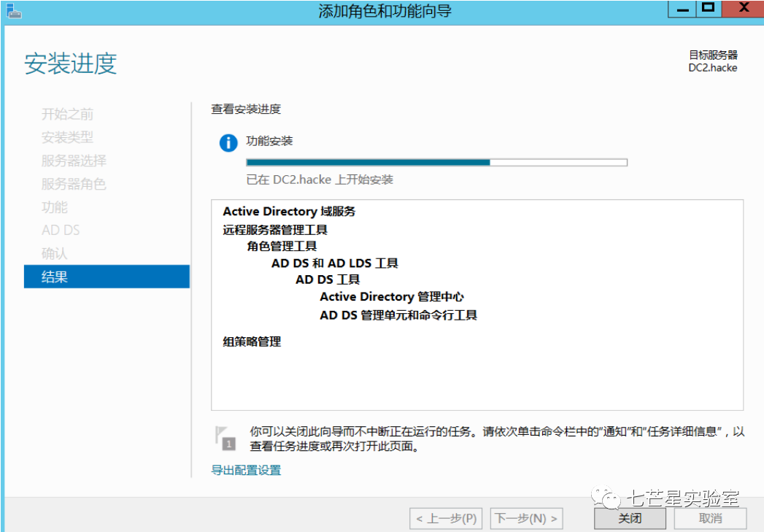Screen dimensions: 764x532
Task: Click the AD DS 管理单元和命令行工具 entry
Action: (x=398, y=315)
